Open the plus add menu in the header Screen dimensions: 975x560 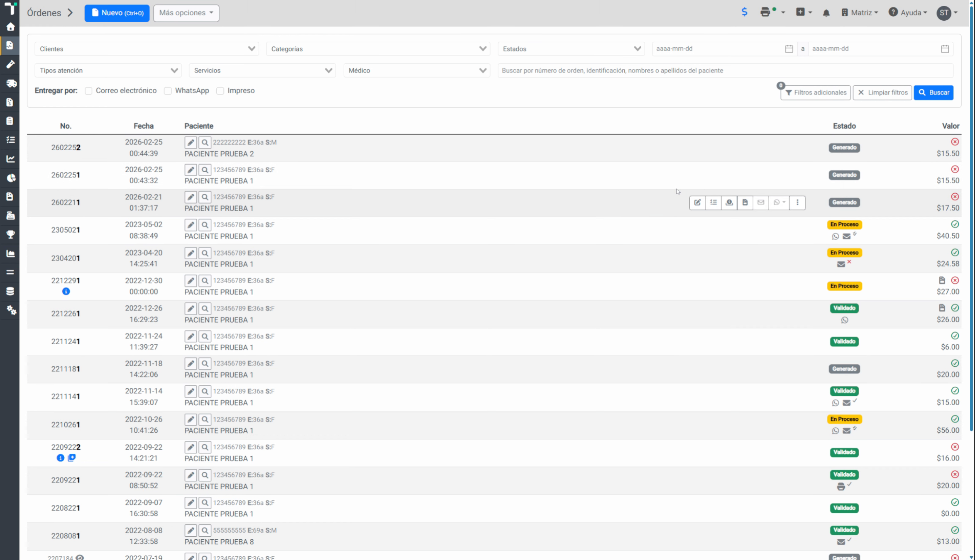[804, 12]
